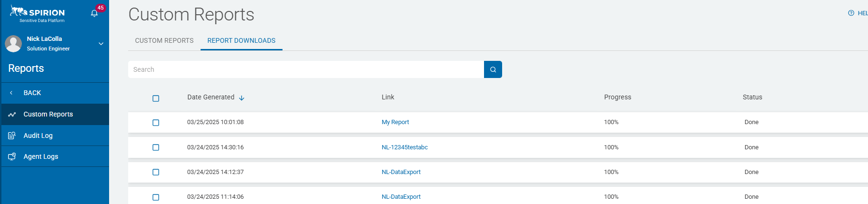Toggle Date Generated sort arrow
868x204 pixels.
(242, 98)
